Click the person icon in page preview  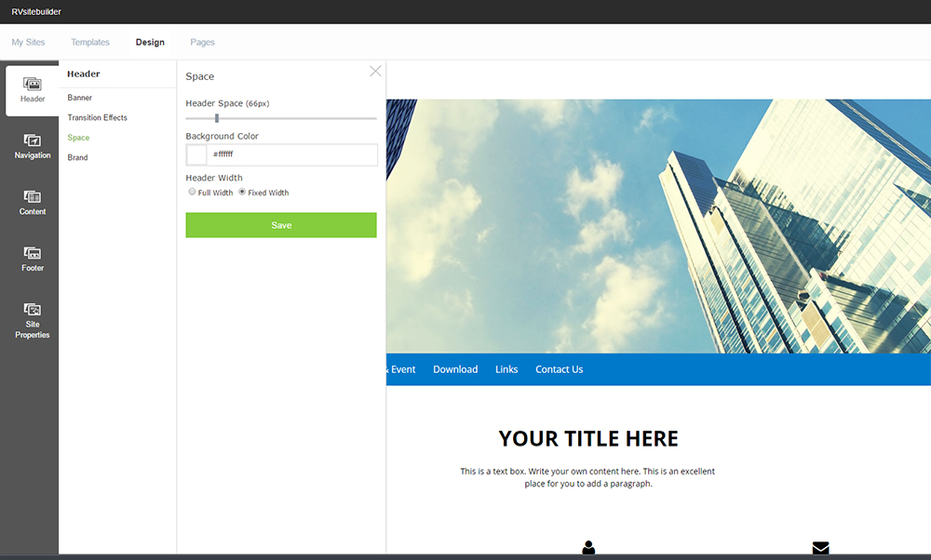pyautogui.click(x=588, y=548)
